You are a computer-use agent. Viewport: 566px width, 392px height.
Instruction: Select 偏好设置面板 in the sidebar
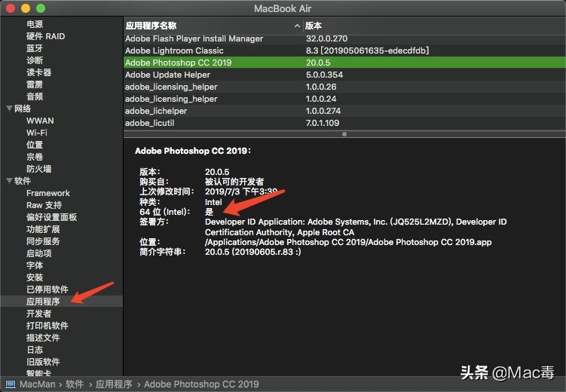(x=51, y=217)
